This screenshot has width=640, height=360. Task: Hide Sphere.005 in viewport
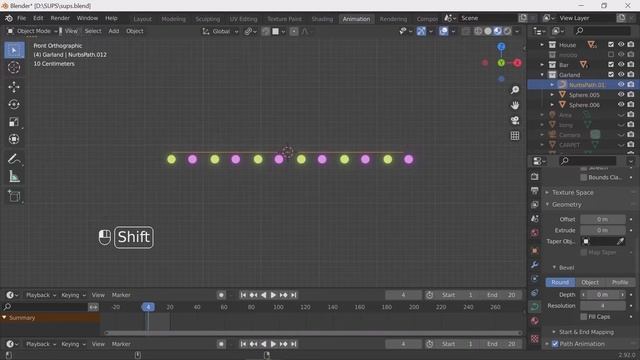(621, 95)
